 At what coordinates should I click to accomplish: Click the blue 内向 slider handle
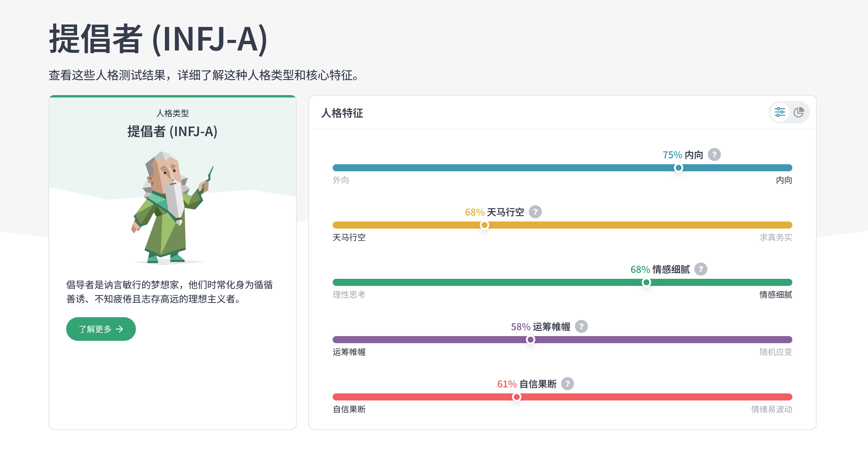click(x=678, y=168)
